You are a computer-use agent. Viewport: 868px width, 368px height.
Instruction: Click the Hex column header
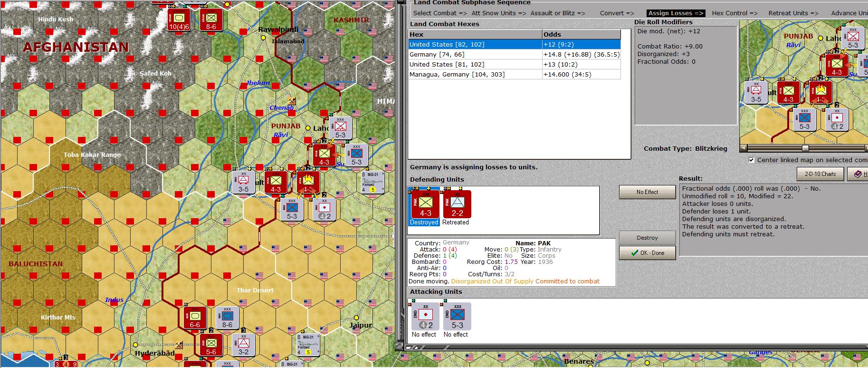pyautogui.click(x=475, y=34)
